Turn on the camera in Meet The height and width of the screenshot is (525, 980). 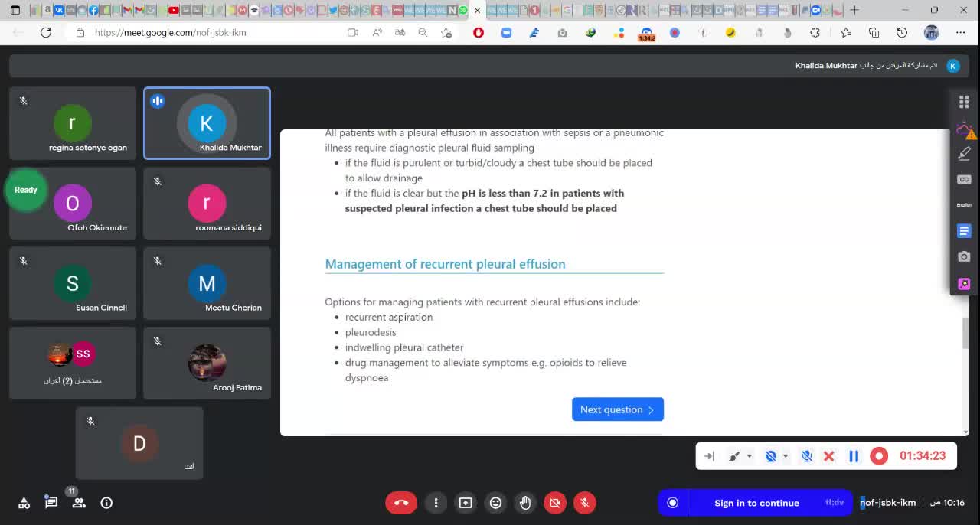coord(555,503)
